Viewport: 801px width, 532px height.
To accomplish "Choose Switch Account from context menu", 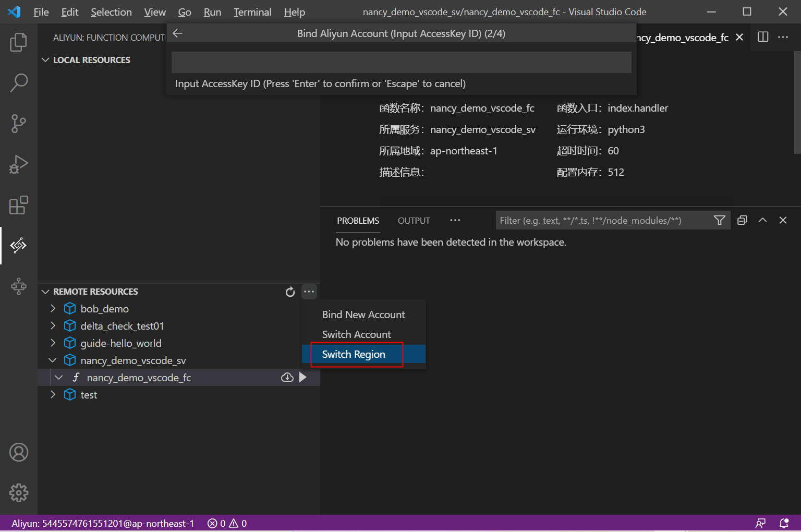I will click(x=363, y=334).
